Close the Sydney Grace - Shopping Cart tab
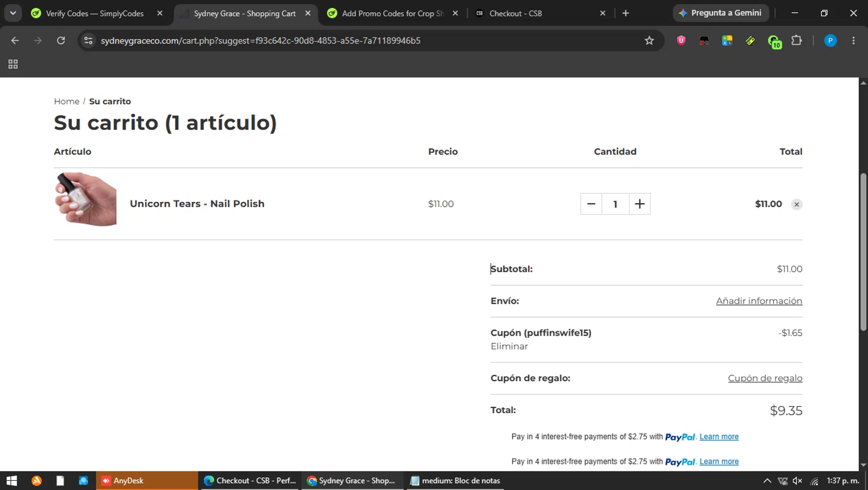868x490 pixels. pos(308,13)
